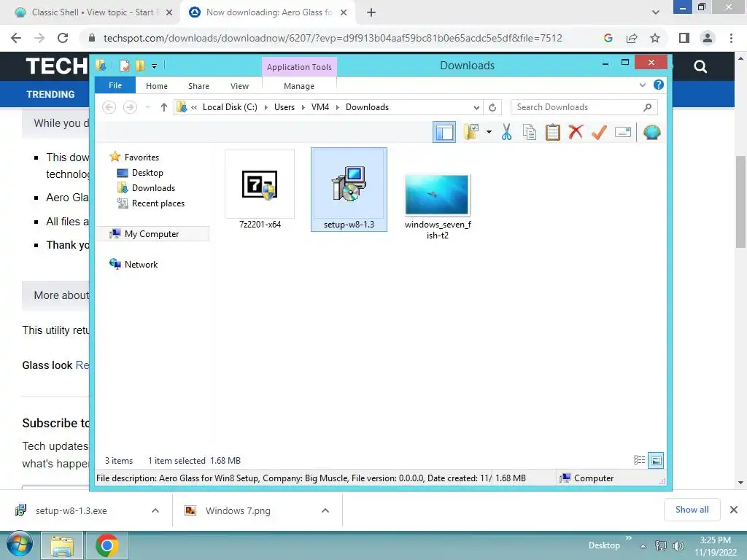Switch to Details view layout button
Screen dimensions: 747x560
click(639, 460)
